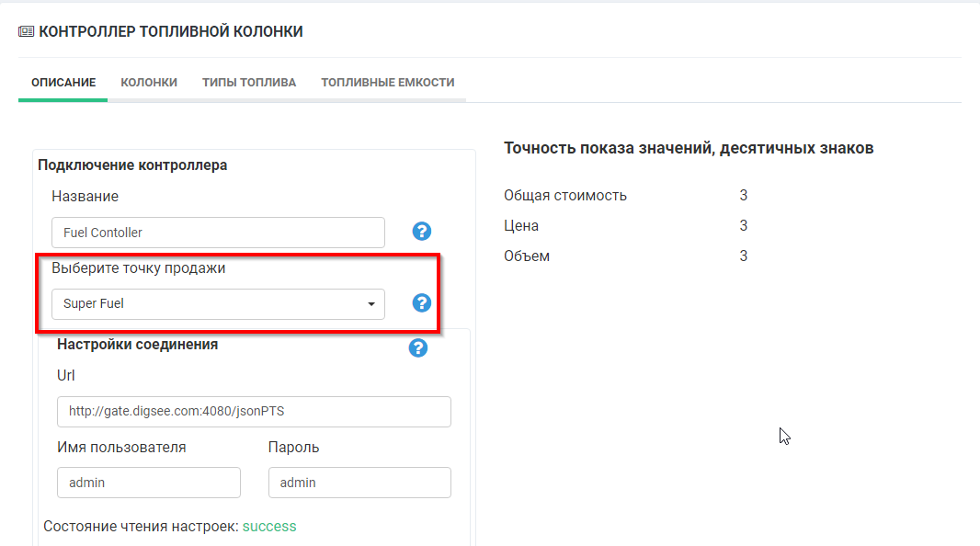Click the Пароль input field

pyautogui.click(x=359, y=483)
